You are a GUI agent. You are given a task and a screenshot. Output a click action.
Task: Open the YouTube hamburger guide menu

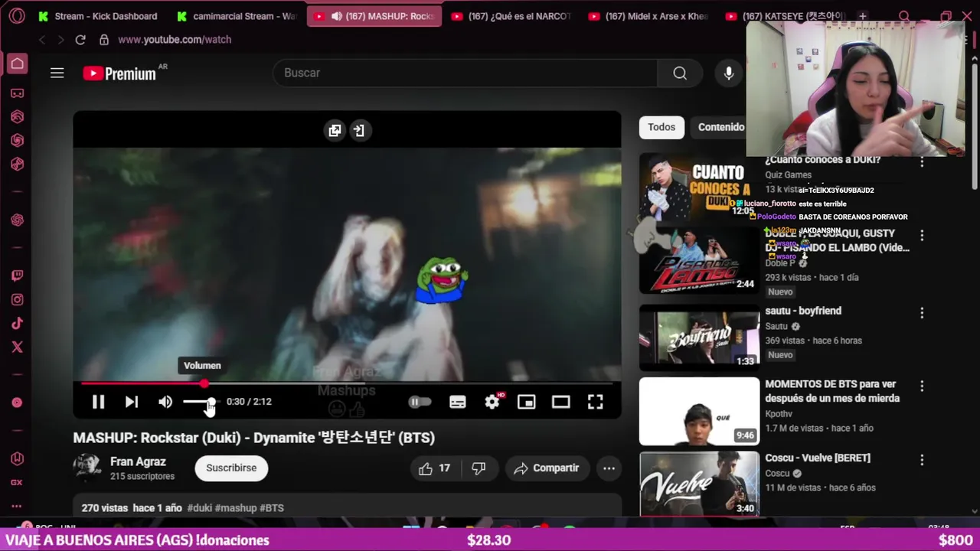57,73
